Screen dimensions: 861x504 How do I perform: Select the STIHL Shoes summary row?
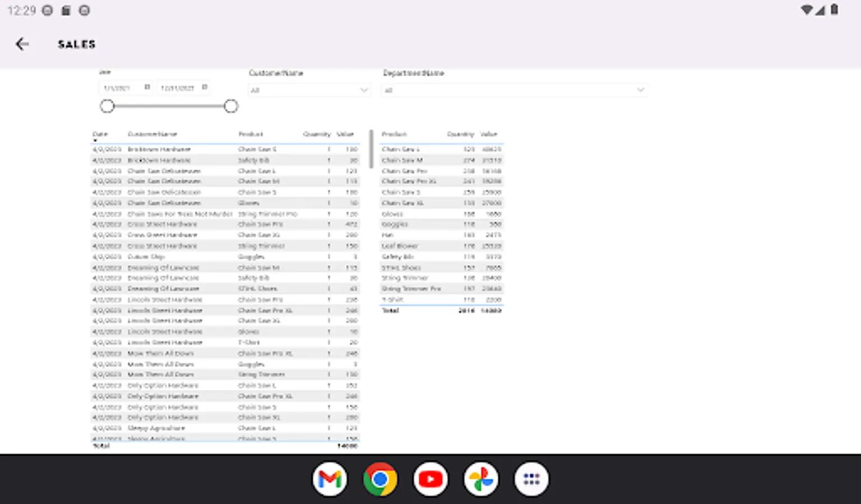point(441,268)
